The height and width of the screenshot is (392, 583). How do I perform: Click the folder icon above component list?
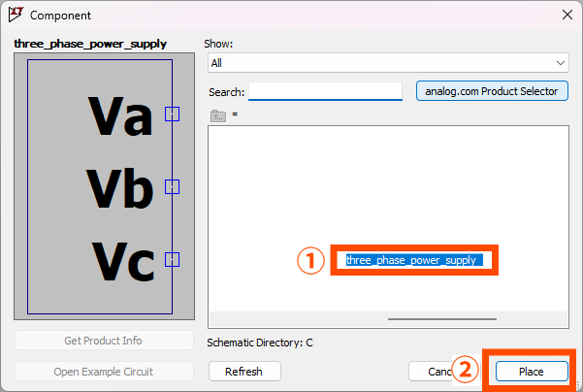click(x=218, y=115)
